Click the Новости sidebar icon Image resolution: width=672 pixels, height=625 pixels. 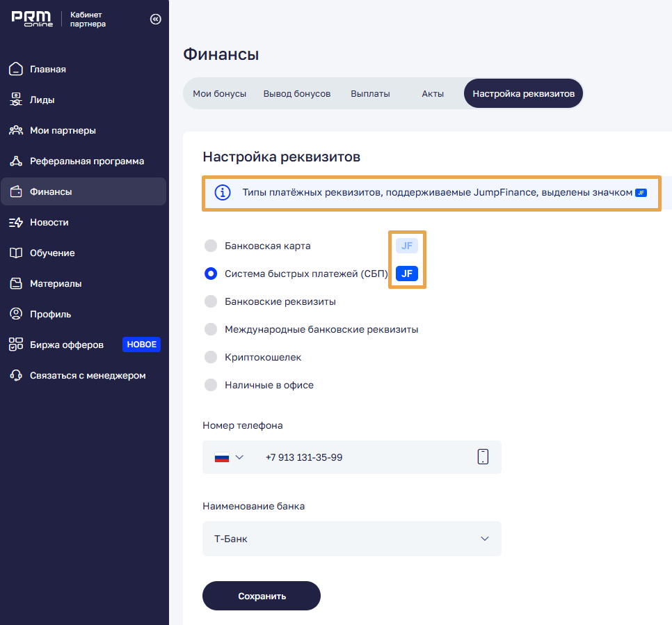[16, 222]
